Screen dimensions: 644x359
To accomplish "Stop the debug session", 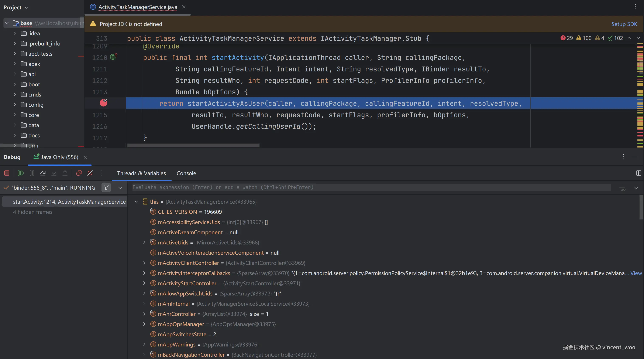I will click(x=7, y=173).
